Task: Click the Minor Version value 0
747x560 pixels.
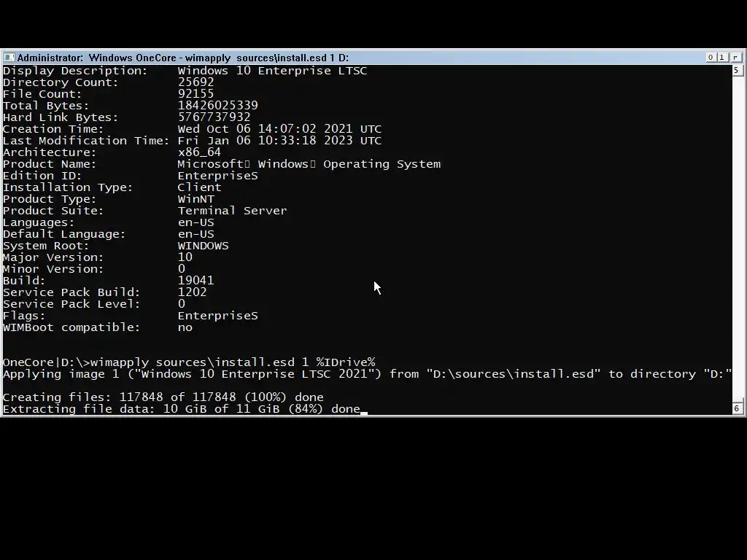Action: (182, 269)
